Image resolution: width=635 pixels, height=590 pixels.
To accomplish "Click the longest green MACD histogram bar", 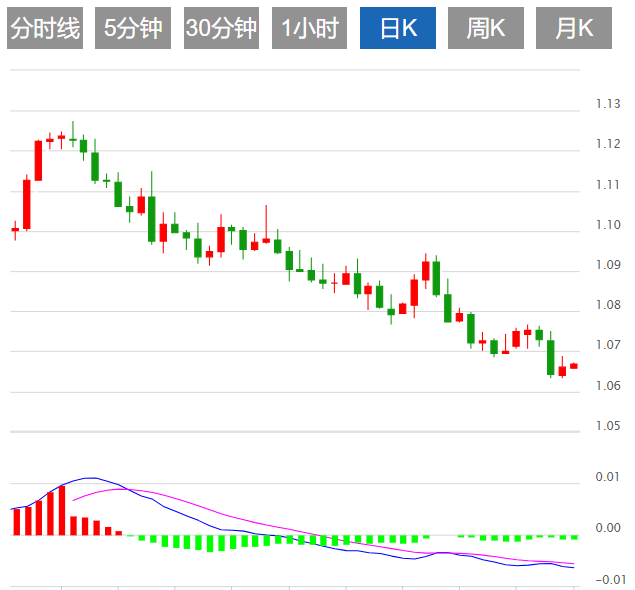I will pyautogui.click(x=210, y=543).
